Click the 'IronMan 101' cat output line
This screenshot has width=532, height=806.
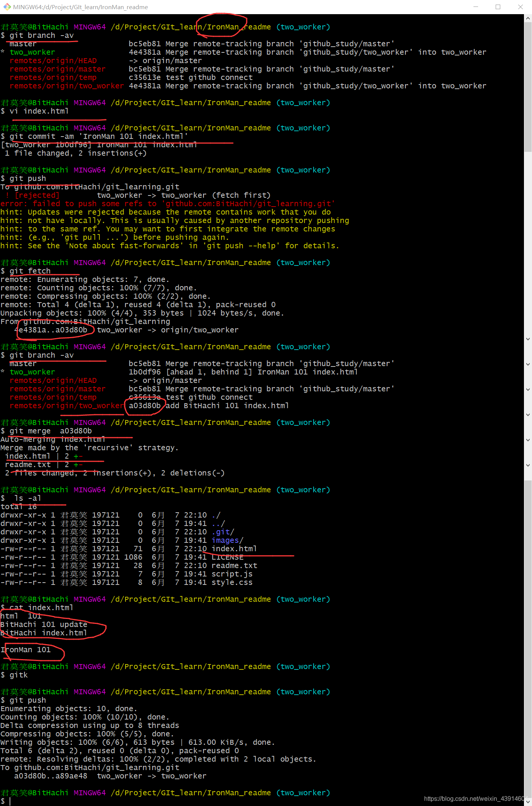[x=26, y=650]
